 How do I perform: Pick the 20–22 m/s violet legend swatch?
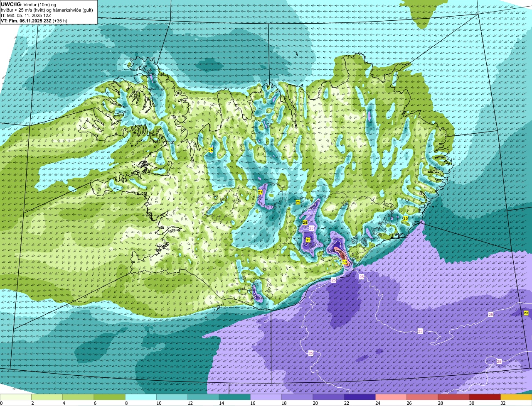pos(328,397)
